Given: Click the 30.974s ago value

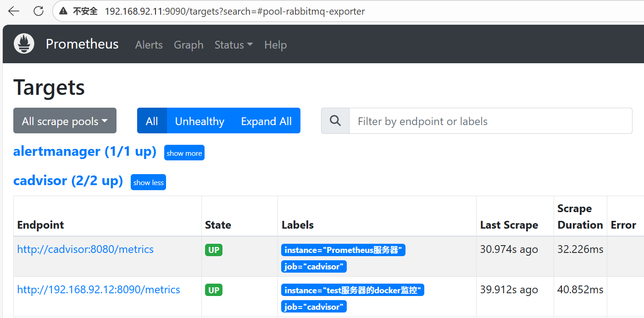Looking at the screenshot, I should coord(509,250).
